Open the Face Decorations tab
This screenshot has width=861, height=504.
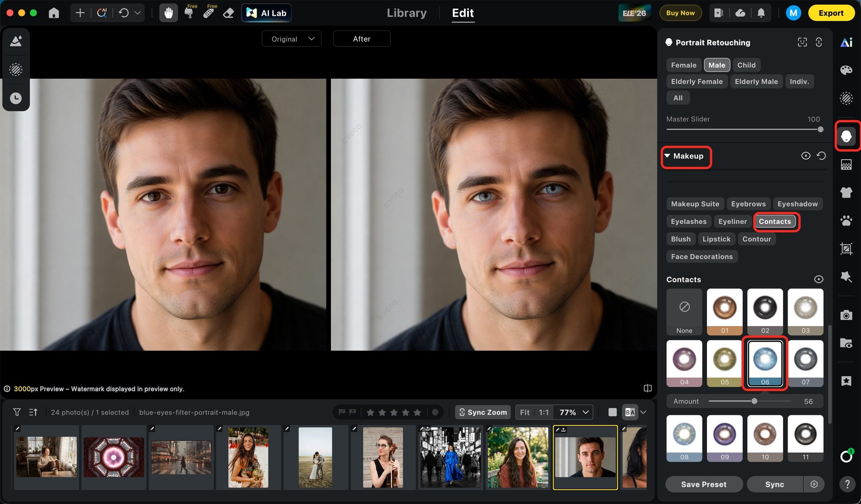702,257
